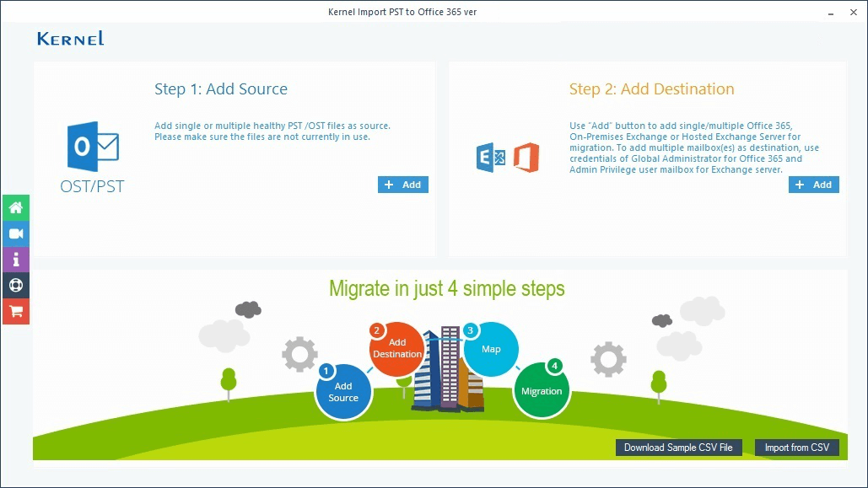This screenshot has width=868, height=488.
Task: View software information using the purple i icon
Action: (15, 260)
